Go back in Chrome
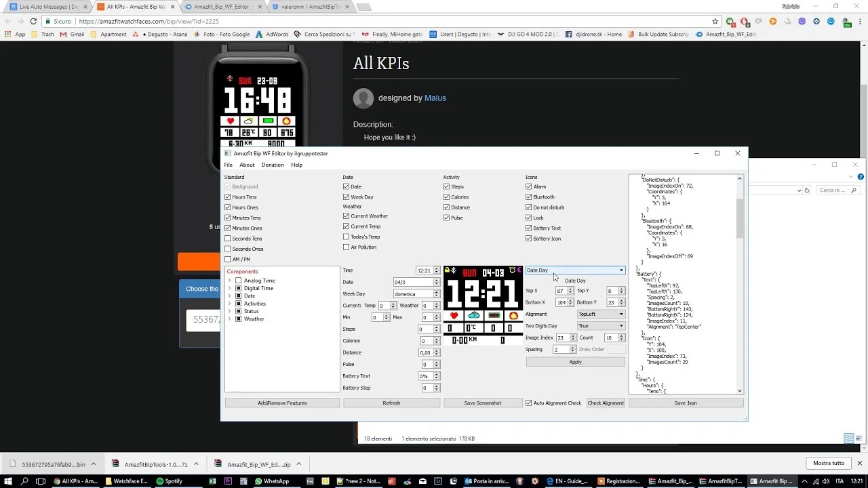The height and width of the screenshot is (488, 868). tap(8, 21)
